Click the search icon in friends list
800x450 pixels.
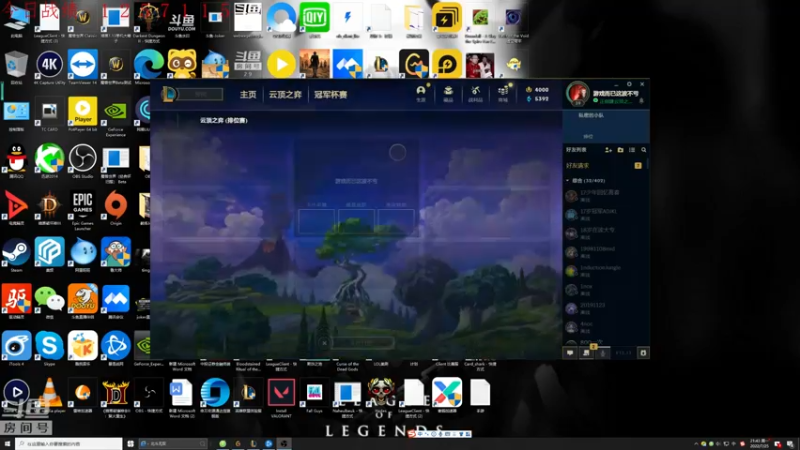(644, 150)
